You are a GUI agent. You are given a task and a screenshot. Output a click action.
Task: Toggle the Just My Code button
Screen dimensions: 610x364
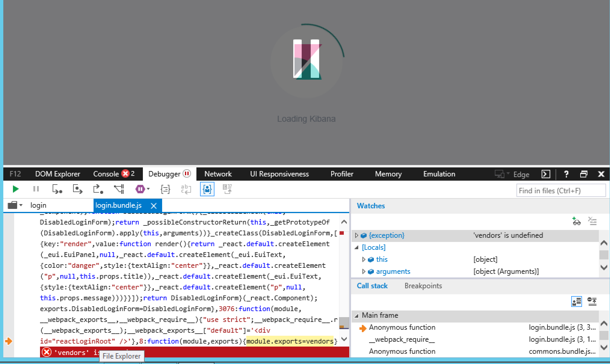tap(207, 189)
